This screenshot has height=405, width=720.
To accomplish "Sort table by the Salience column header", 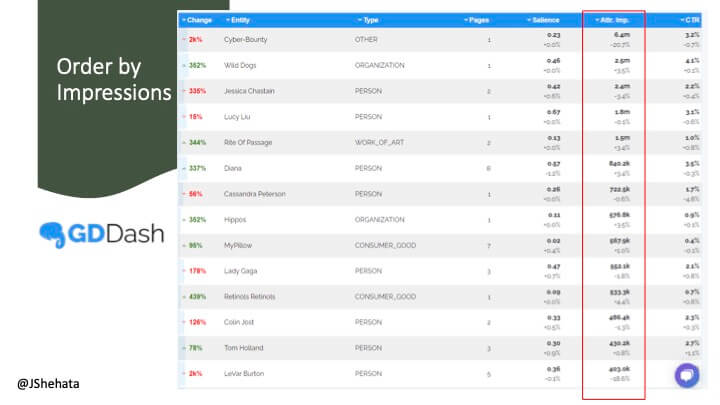I will pyautogui.click(x=543, y=20).
